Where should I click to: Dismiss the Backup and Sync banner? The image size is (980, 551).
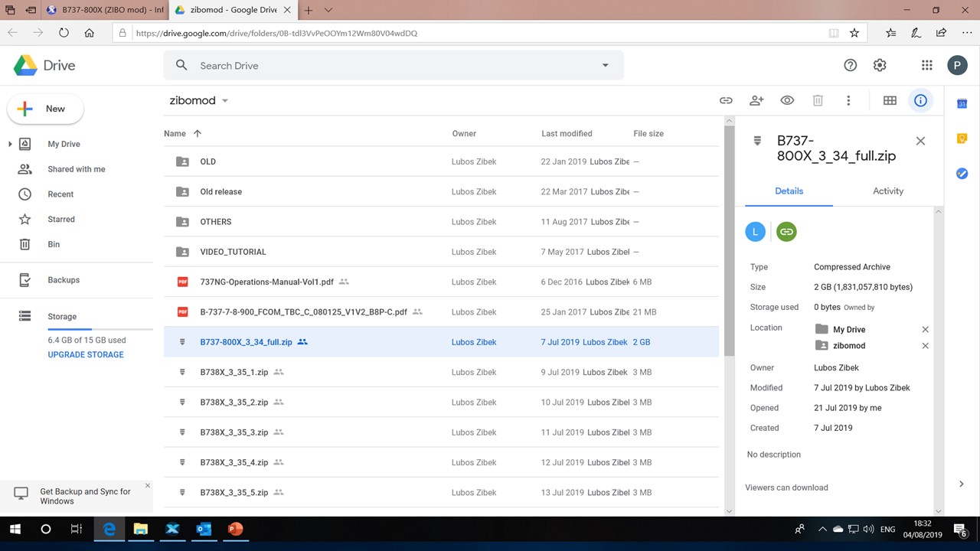point(148,485)
